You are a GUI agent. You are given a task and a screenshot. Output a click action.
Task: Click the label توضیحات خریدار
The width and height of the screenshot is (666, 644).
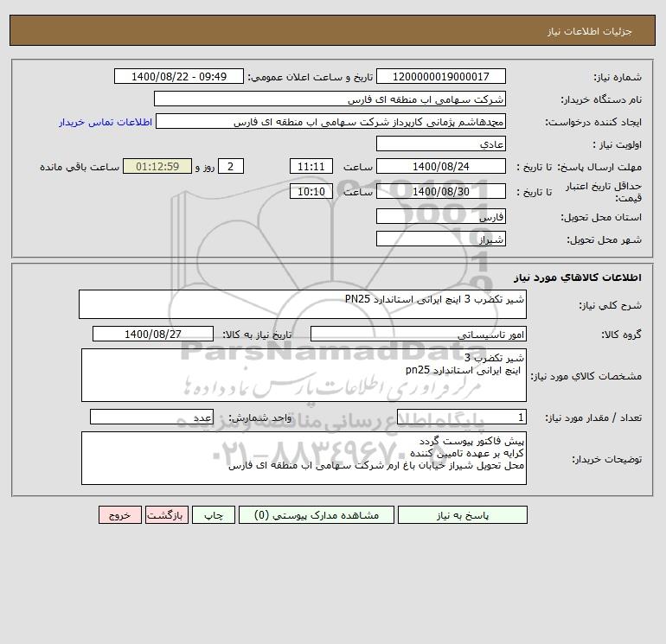pos(606,459)
